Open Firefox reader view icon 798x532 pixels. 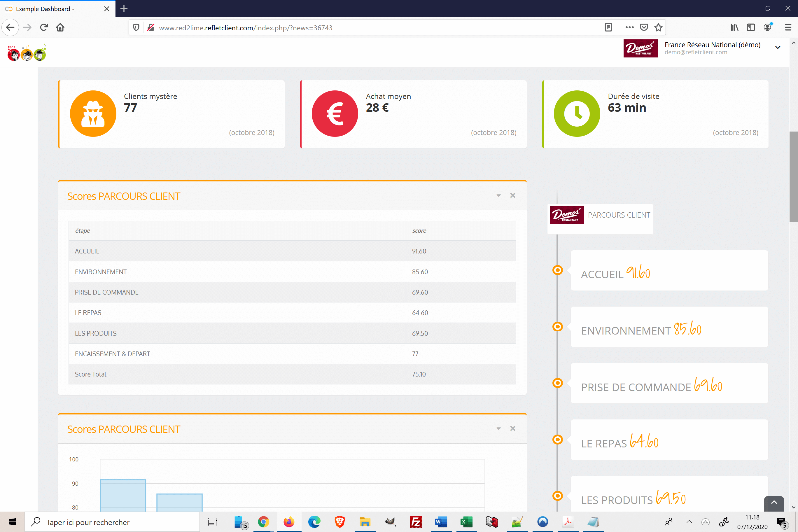tap(608, 27)
